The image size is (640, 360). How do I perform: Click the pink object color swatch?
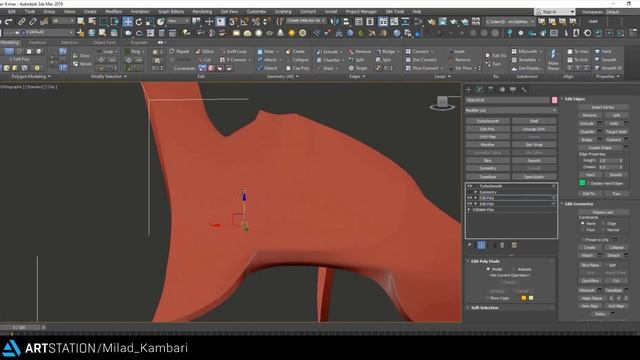(x=554, y=100)
